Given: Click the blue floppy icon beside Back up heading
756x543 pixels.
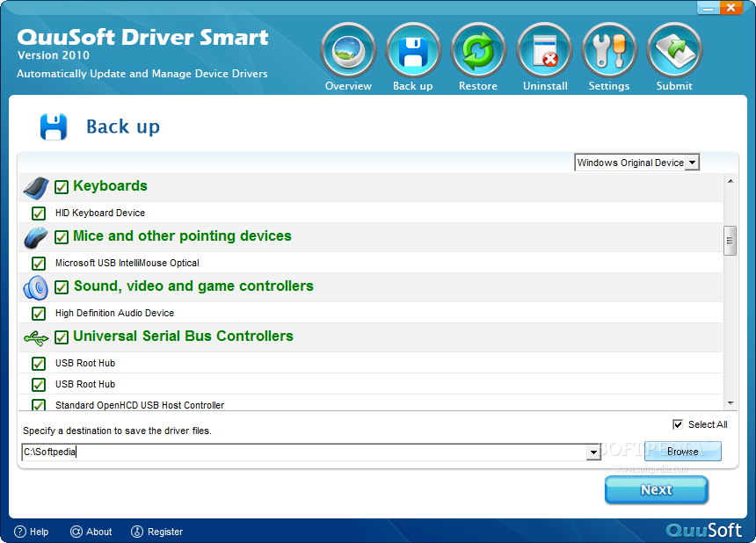Looking at the screenshot, I should pos(54,127).
